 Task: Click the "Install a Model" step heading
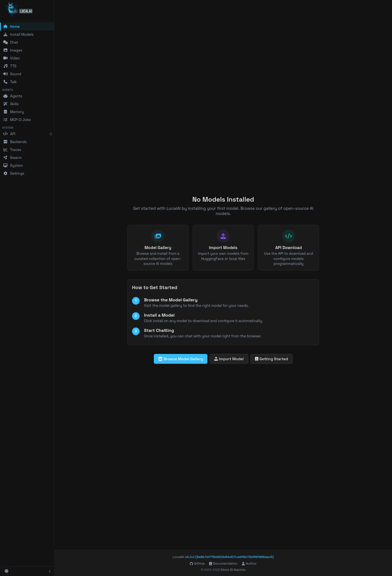pyautogui.click(x=159, y=315)
